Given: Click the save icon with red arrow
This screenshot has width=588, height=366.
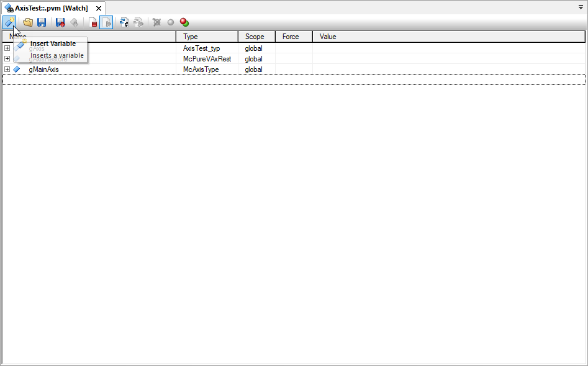Looking at the screenshot, I should (x=60, y=22).
